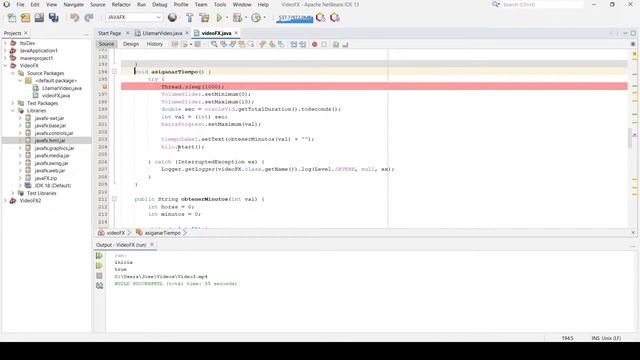Image resolution: width=640 pixels, height=360 pixels.
Task: Click the red toggle breakpoint-style record icon
Action: coord(315,44)
